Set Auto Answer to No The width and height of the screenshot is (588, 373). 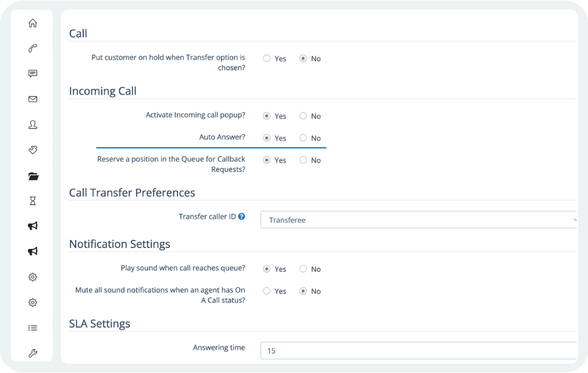click(303, 138)
